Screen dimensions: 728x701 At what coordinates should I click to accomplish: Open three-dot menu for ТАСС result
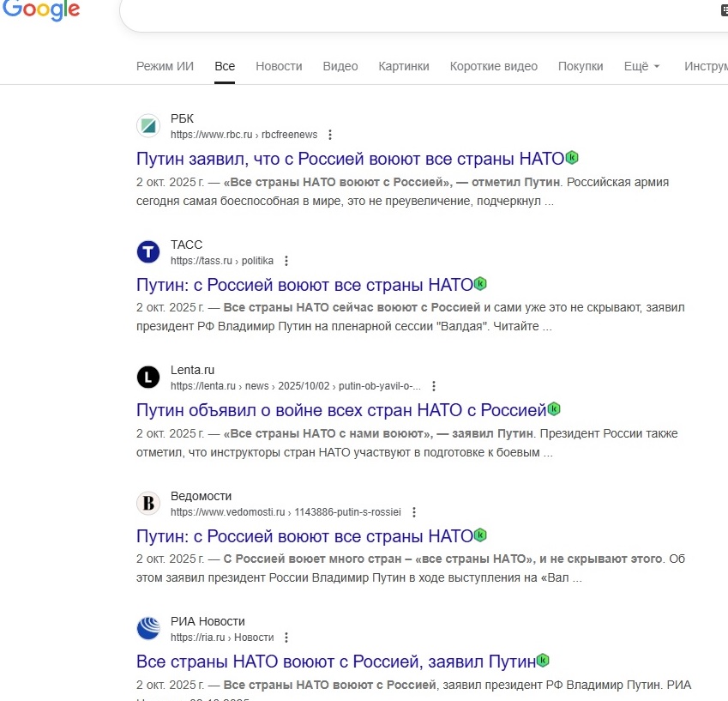[286, 261]
